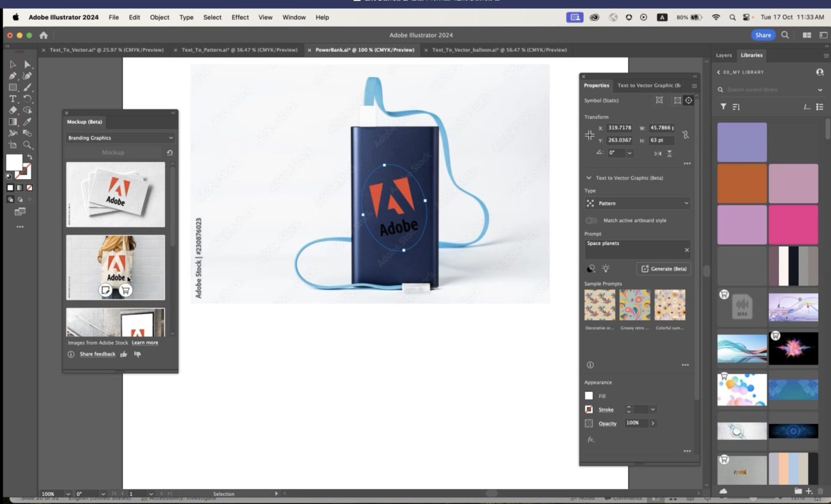Open the artboard number dropdown in status bar
The image size is (831, 504).
[151, 494]
